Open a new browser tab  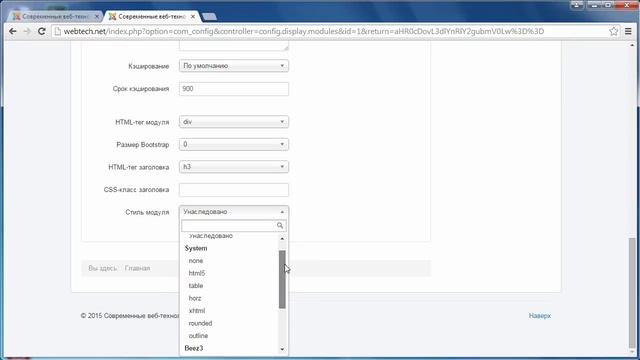[209, 16]
